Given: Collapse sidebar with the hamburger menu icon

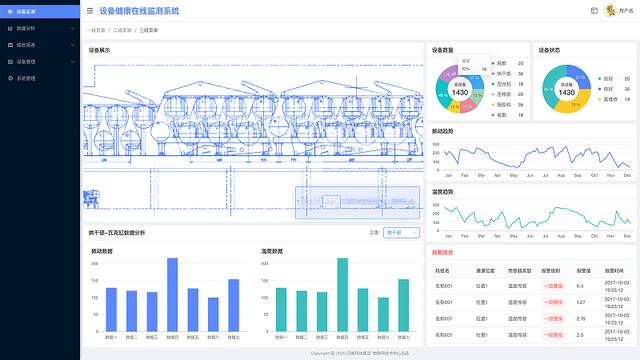Looking at the screenshot, I should click(90, 11).
